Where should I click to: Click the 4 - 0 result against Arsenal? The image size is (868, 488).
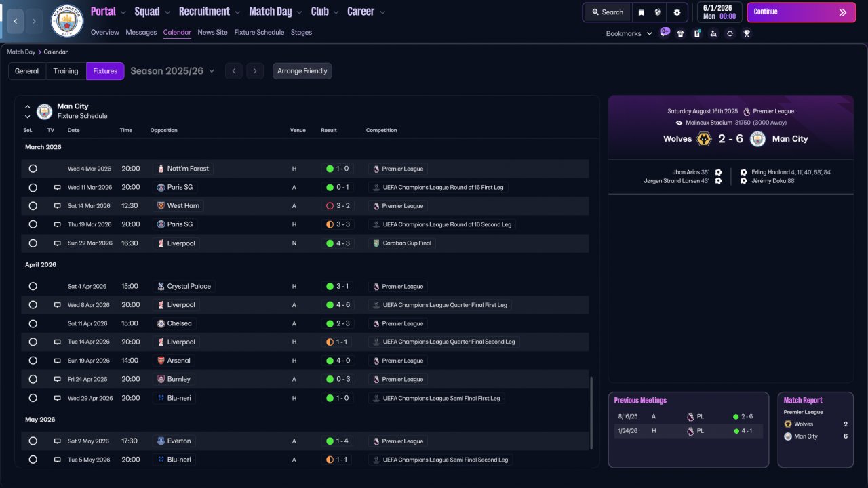(337, 361)
